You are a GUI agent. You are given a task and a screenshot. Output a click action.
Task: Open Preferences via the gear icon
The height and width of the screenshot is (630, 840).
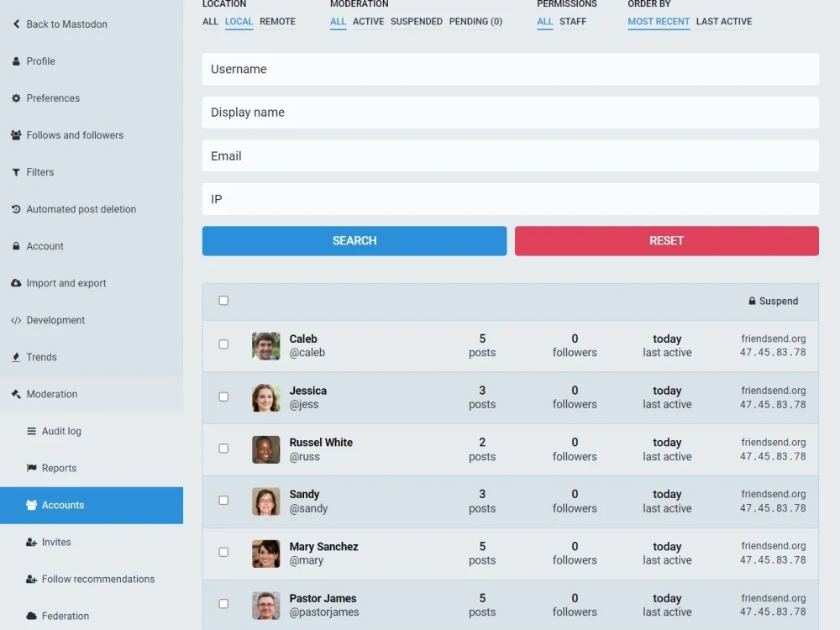(x=15, y=98)
